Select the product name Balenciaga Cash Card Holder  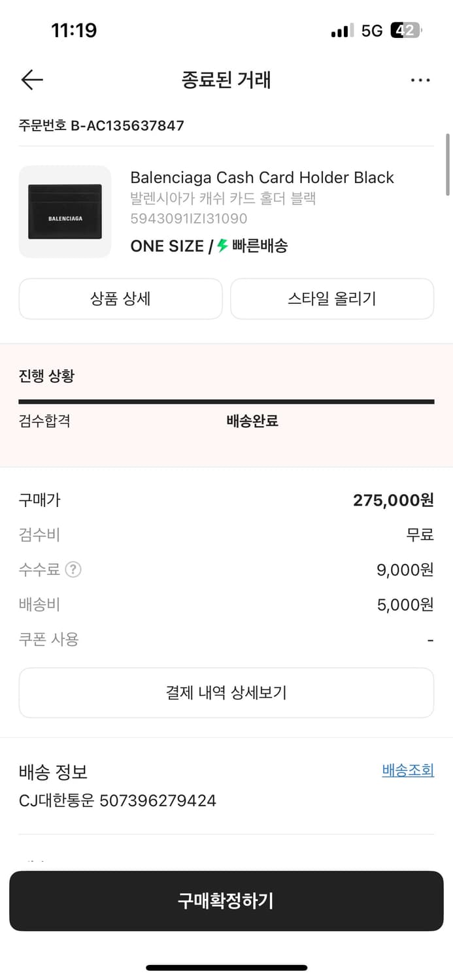tap(262, 177)
